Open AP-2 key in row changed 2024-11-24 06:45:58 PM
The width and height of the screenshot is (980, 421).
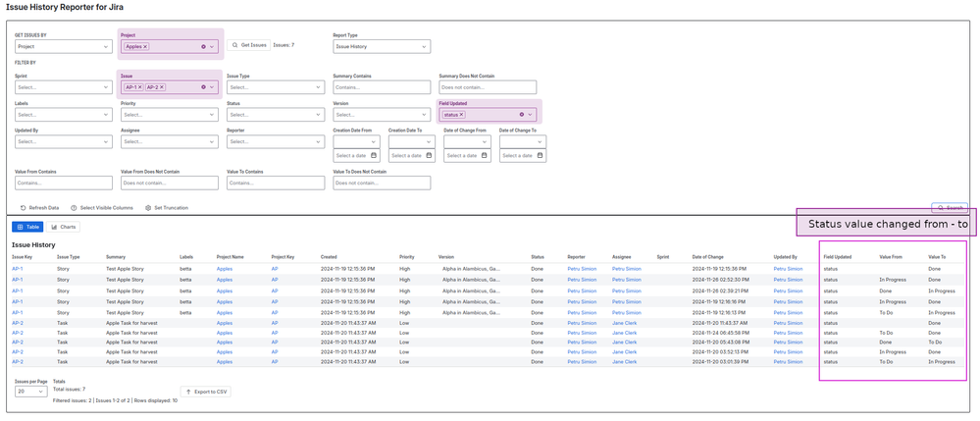tap(18, 333)
